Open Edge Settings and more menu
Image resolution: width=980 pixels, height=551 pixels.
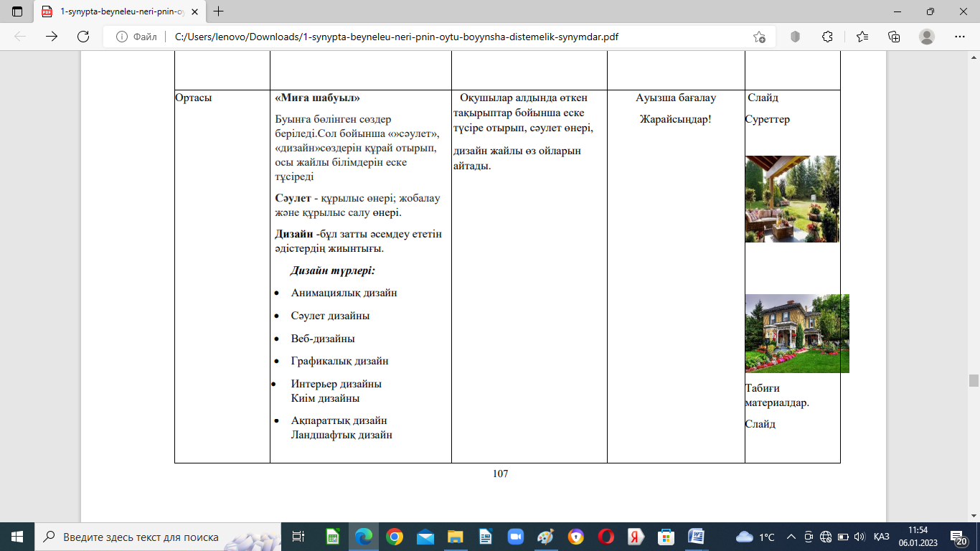(959, 37)
